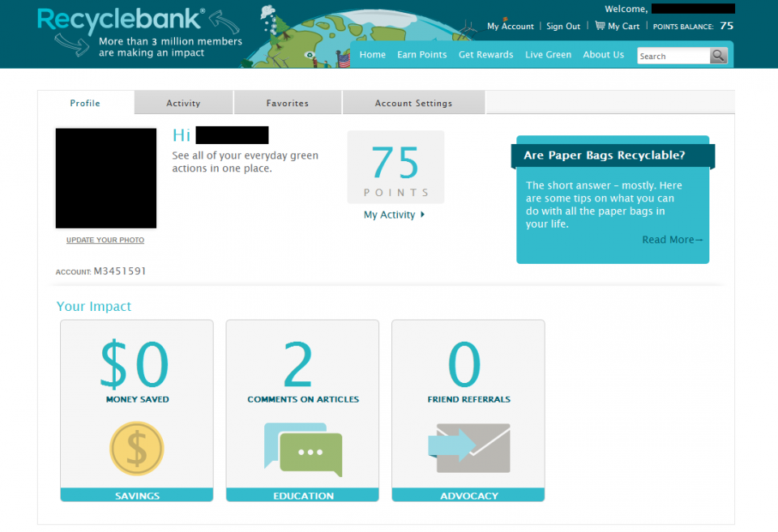
Task: Go to Get Rewards in navigation
Action: (x=485, y=55)
